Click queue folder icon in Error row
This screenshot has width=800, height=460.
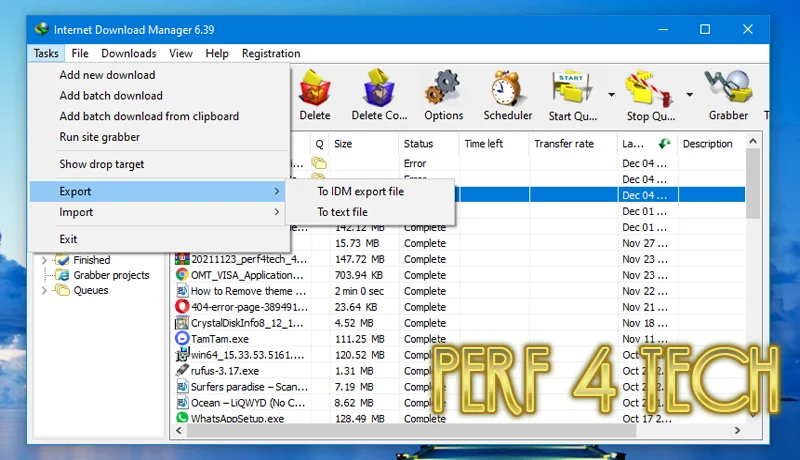point(319,163)
